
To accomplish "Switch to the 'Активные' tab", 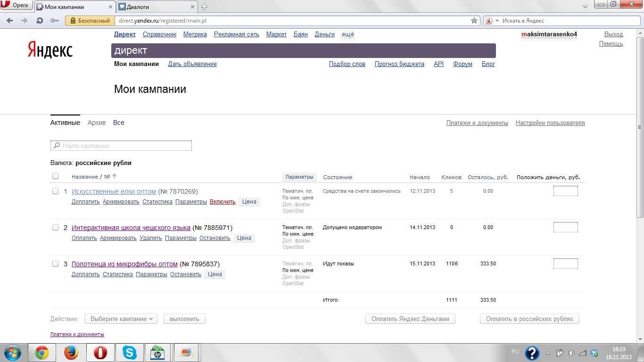I will coord(65,123).
